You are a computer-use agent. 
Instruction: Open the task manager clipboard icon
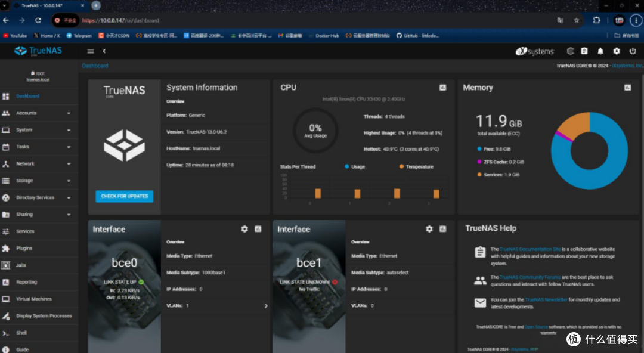point(584,51)
